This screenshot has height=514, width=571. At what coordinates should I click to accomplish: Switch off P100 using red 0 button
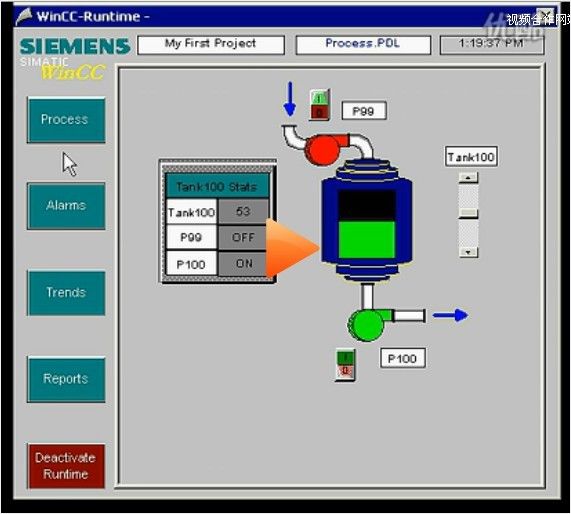point(345,372)
